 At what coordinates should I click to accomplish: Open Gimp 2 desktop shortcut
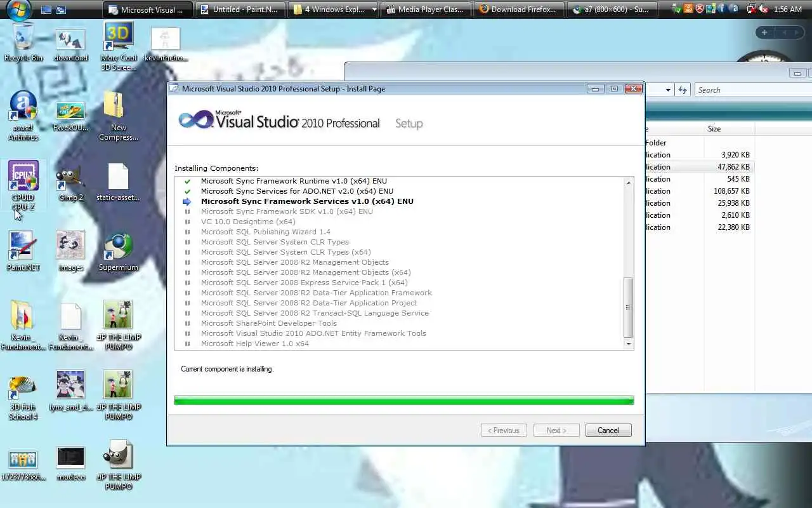70,185
